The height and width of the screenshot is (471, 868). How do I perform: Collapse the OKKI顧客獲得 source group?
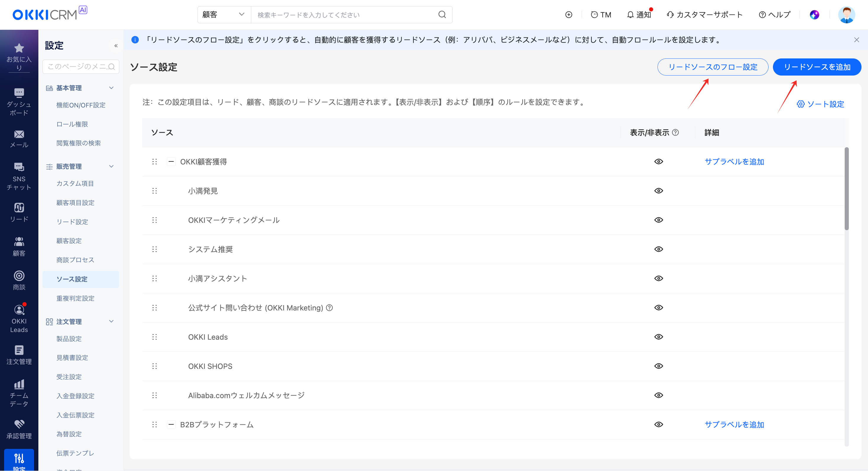click(x=171, y=162)
